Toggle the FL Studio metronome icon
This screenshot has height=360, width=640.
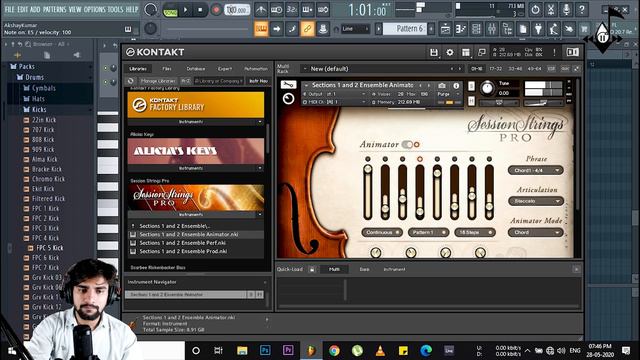261,10
